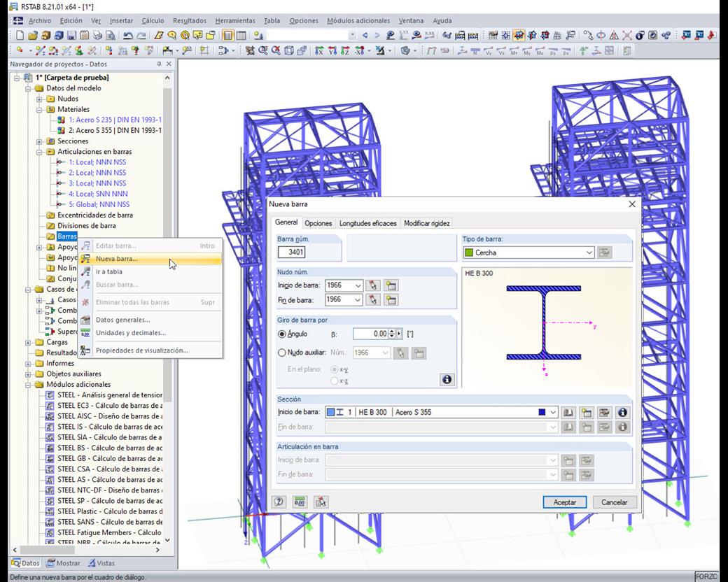Click the Barra núm. input field
Image resolution: width=728 pixels, height=582 pixels.
pyautogui.click(x=292, y=252)
